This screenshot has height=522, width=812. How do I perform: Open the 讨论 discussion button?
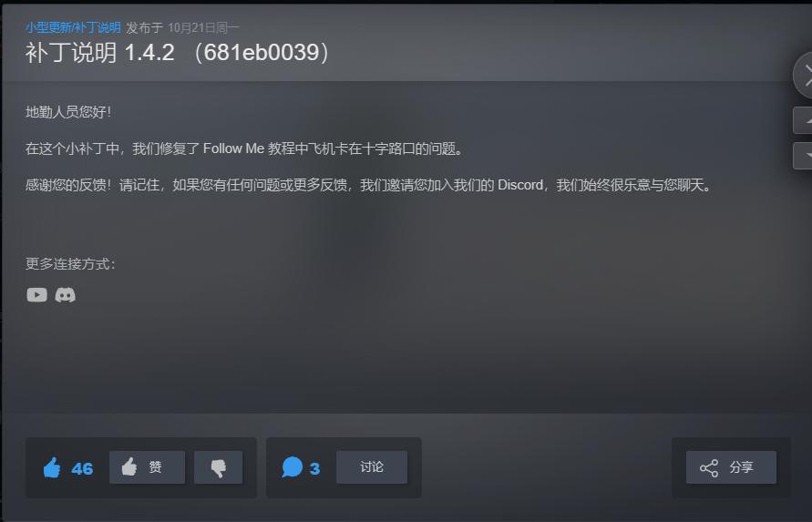pyautogui.click(x=372, y=467)
